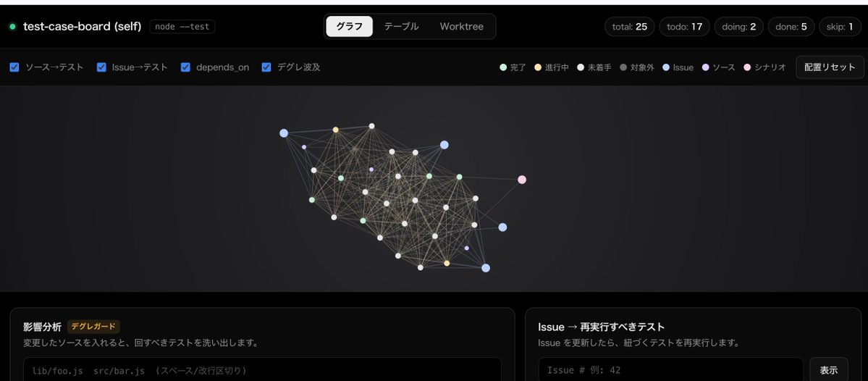868x381 pixels.
Task: Click the Issue legend blue dot
Action: (666, 67)
